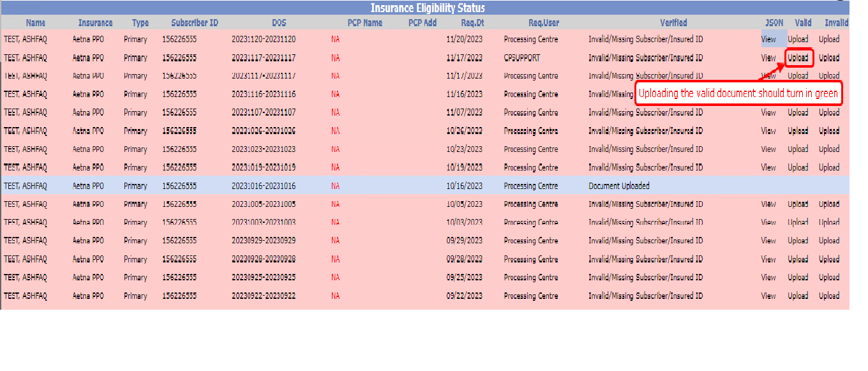
Task: Sort by the Name column header
Action: click(x=36, y=23)
